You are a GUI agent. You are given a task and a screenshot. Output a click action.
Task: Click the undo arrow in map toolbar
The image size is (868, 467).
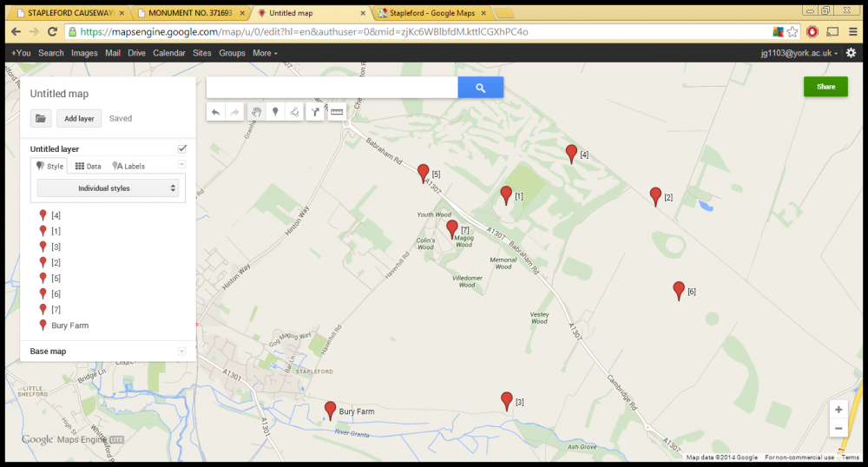(x=215, y=112)
